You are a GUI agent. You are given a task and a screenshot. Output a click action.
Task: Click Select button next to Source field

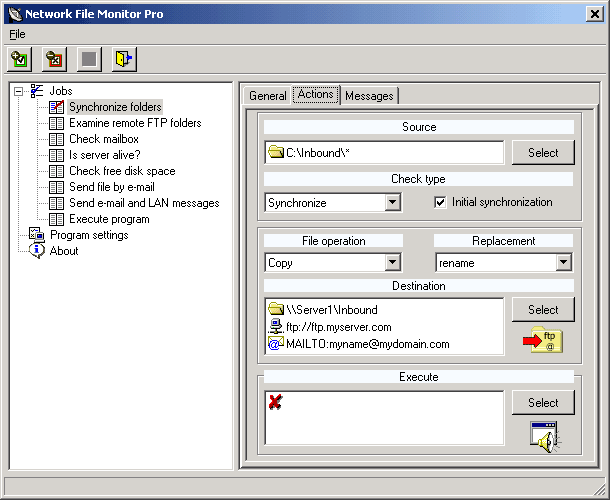tap(543, 153)
